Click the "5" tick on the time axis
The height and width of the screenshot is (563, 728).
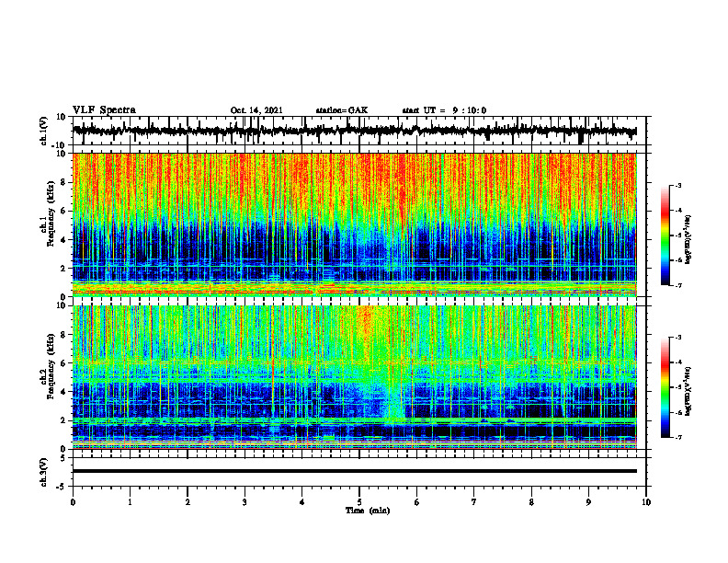pyautogui.click(x=359, y=502)
